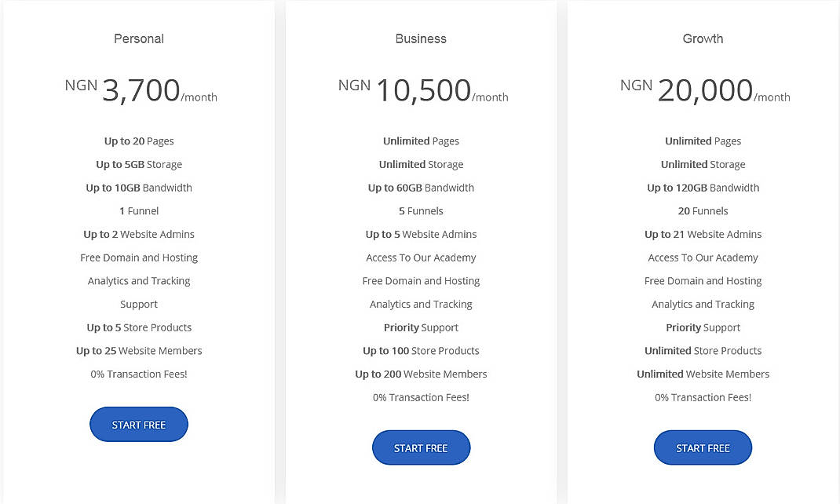Click START FREE under the Growth plan
This screenshot has width=840, height=504.
[703, 447]
